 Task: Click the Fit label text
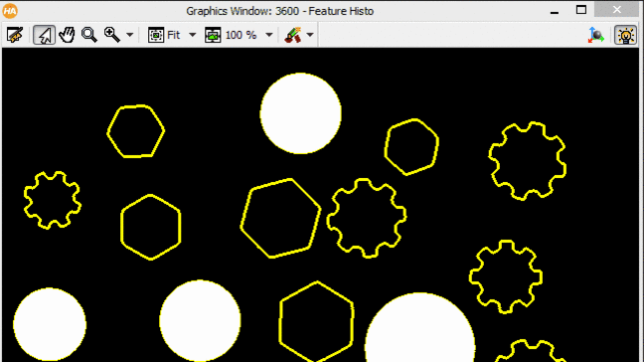pos(174,36)
